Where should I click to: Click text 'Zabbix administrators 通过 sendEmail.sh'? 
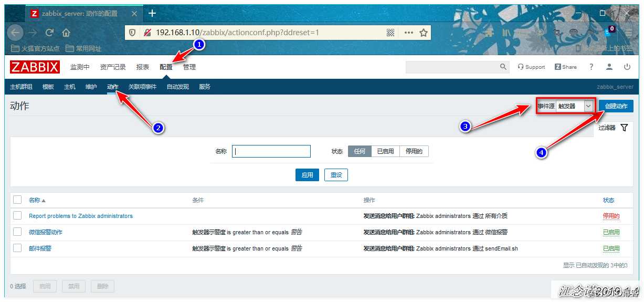467,248
